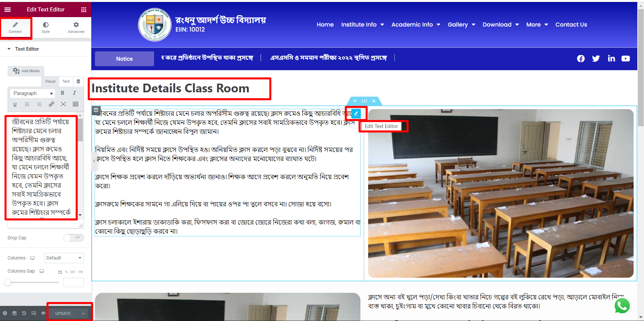The width and height of the screenshot is (644, 321).
Task: Open dynamic tags database icon
Action: [x=78, y=81]
